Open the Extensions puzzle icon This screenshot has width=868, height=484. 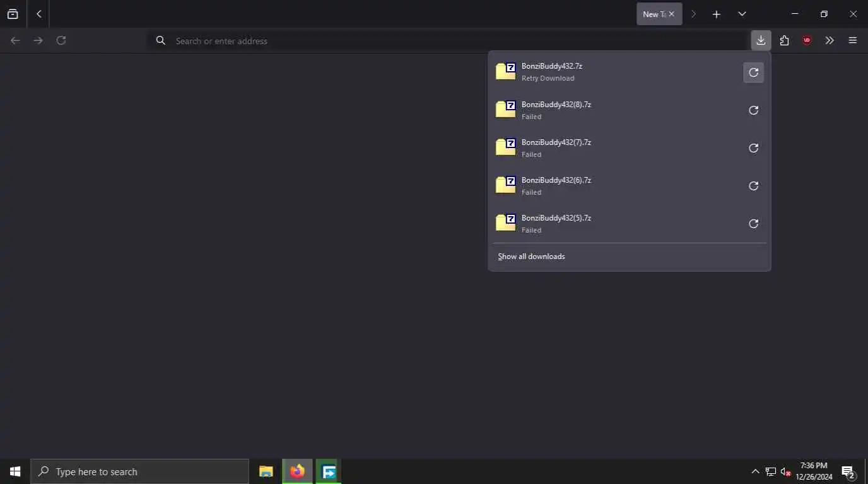[784, 40]
